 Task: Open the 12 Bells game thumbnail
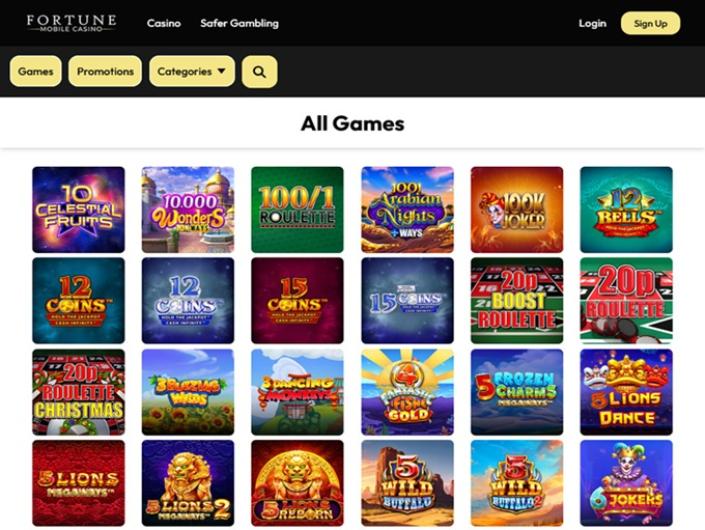626,209
